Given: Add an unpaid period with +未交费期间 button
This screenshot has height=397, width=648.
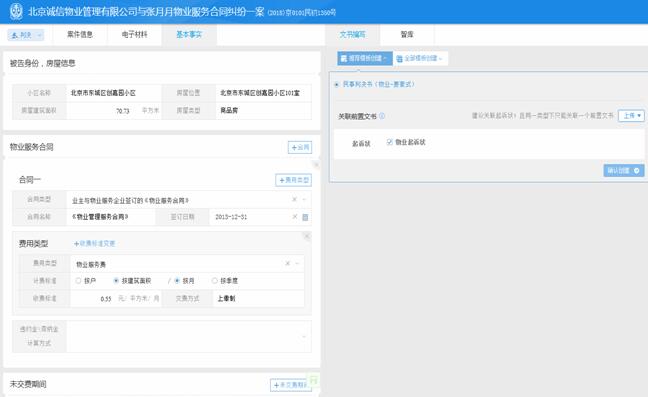Looking at the screenshot, I should (291, 385).
